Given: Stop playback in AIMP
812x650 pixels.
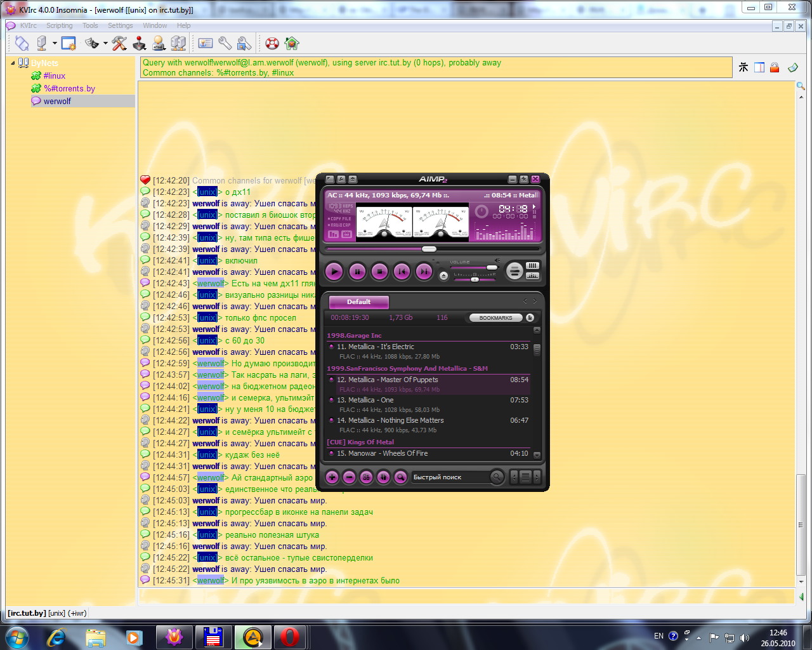Looking at the screenshot, I should pos(379,272).
